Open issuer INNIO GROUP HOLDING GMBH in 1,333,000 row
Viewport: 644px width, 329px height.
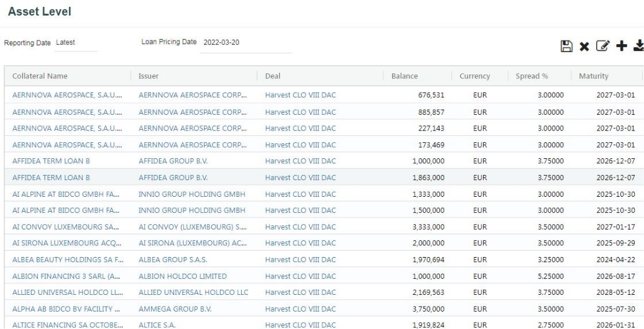[x=192, y=194]
